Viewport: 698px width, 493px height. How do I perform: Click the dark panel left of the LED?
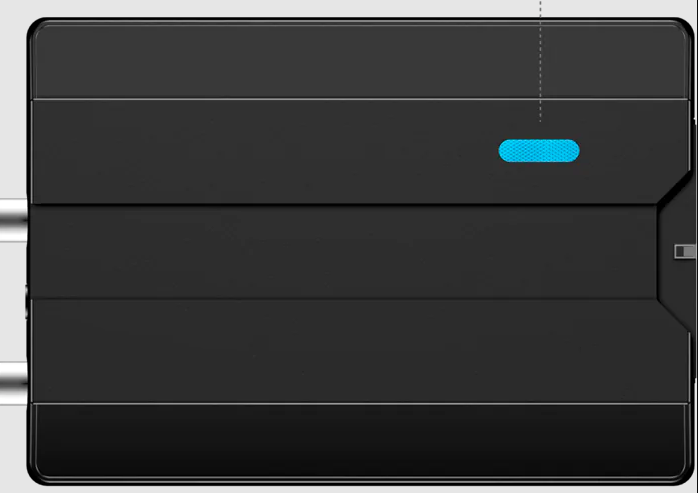point(263,151)
